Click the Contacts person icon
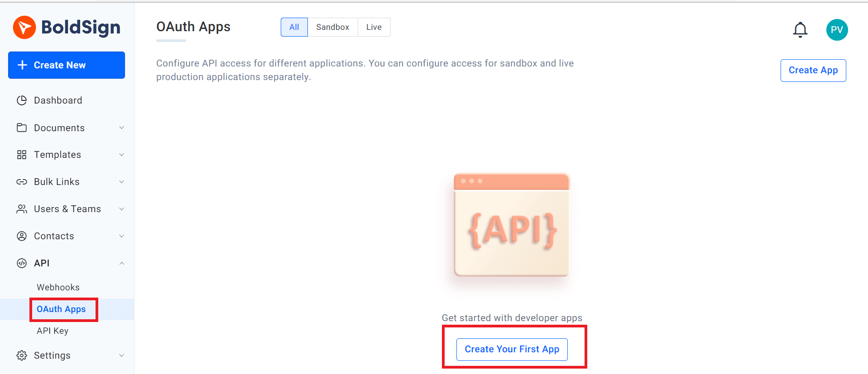868x374 pixels. click(x=22, y=236)
